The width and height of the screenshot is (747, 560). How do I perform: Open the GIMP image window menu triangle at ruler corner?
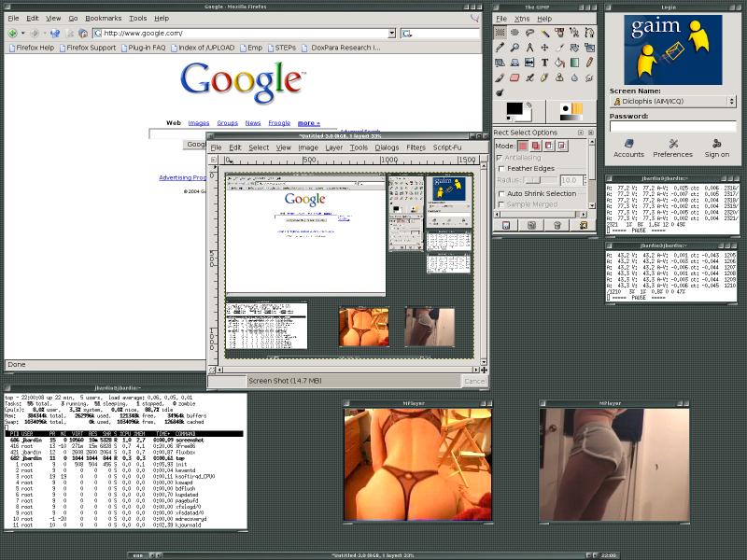214,160
